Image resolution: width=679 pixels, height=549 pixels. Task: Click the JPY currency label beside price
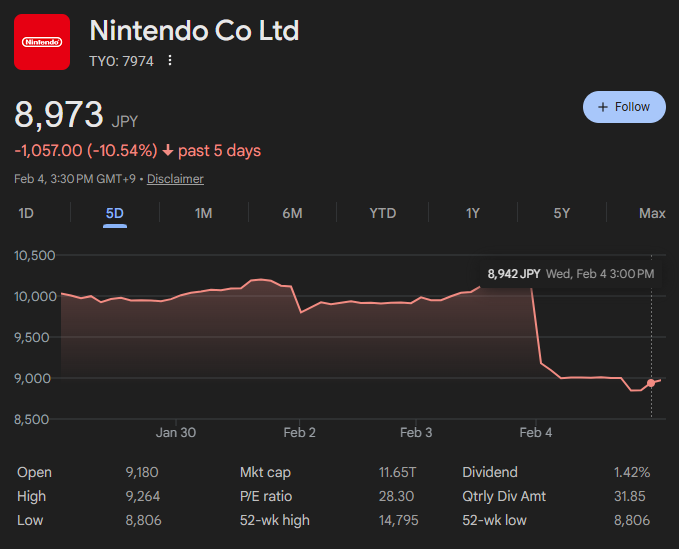click(x=125, y=121)
